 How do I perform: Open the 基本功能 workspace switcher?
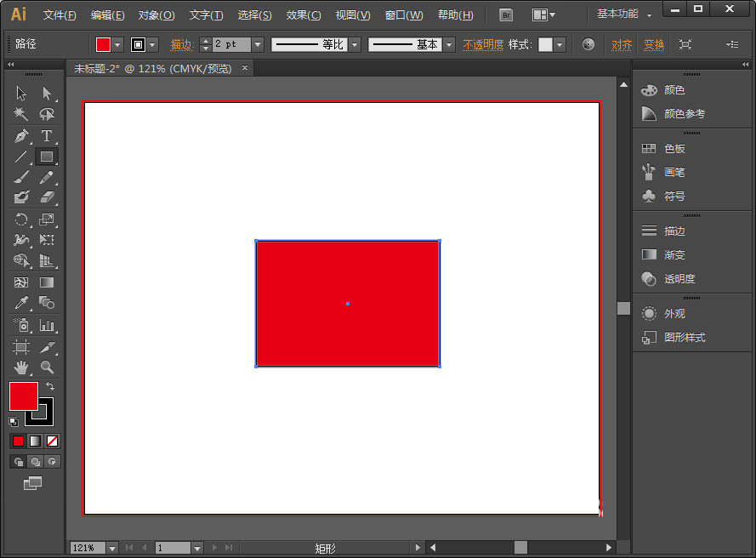click(x=624, y=14)
